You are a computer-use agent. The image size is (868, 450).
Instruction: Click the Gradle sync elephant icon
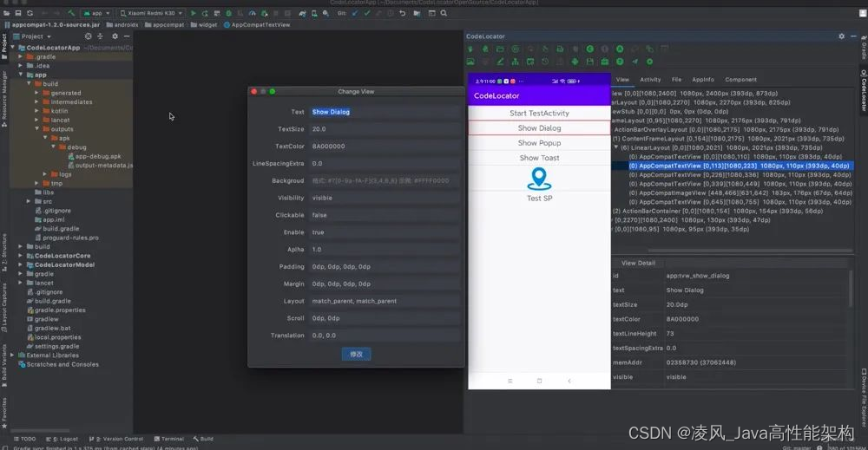[x=302, y=13]
